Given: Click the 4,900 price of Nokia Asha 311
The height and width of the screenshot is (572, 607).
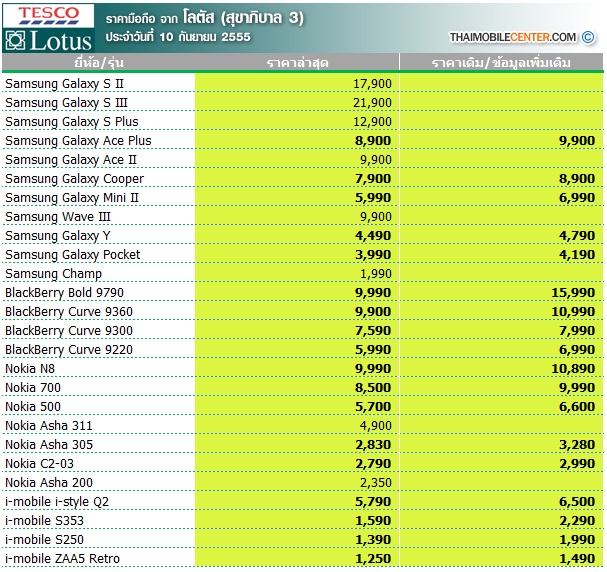Looking at the screenshot, I should click(x=376, y=425).
